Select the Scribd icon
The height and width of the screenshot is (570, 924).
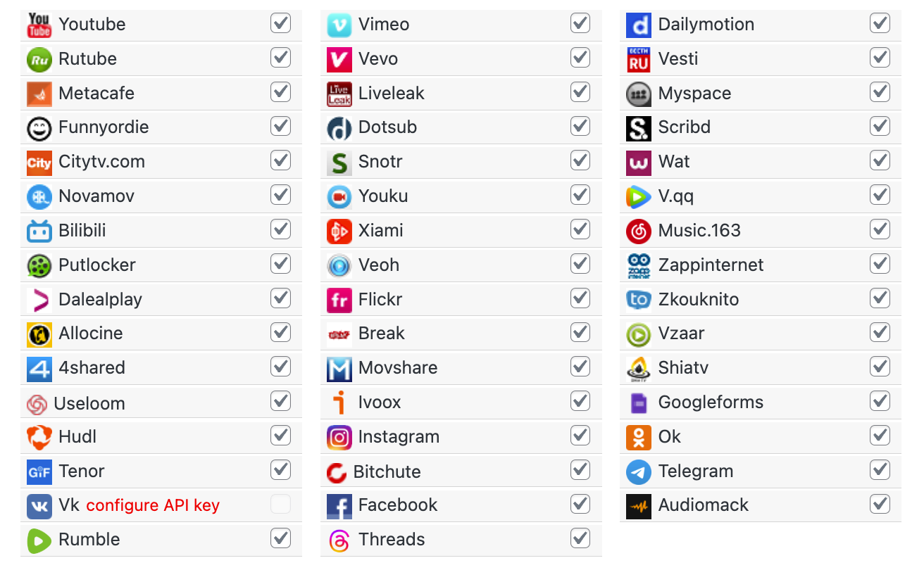(x=638, y=127)
